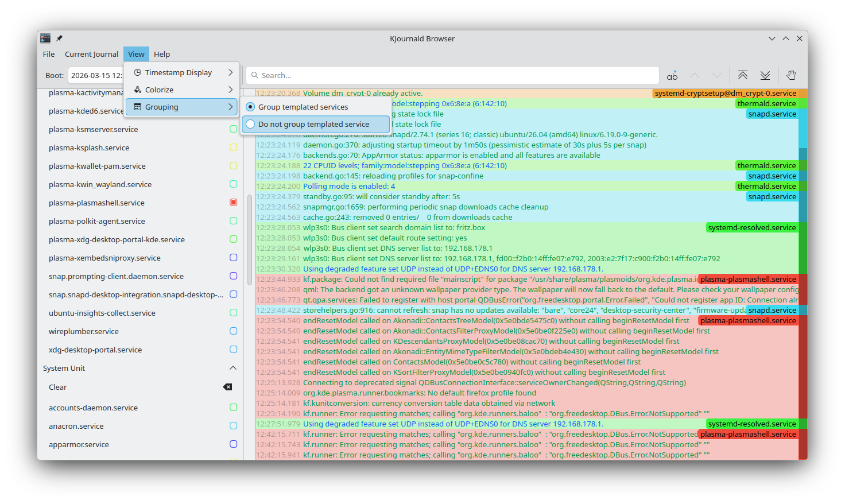Click Clear under System Unit
This screenshot has height=504, width=845.
[58, 387]
